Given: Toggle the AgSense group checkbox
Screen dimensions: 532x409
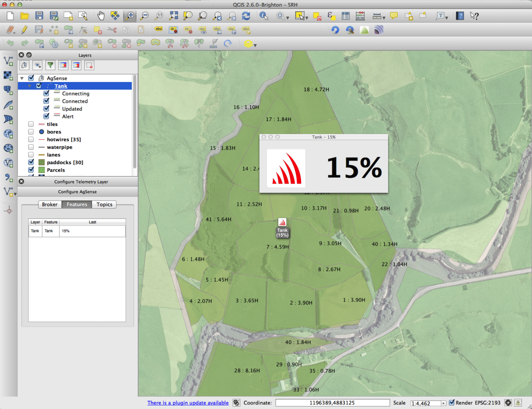Looking at the screenshot, I should click(31, 78).
